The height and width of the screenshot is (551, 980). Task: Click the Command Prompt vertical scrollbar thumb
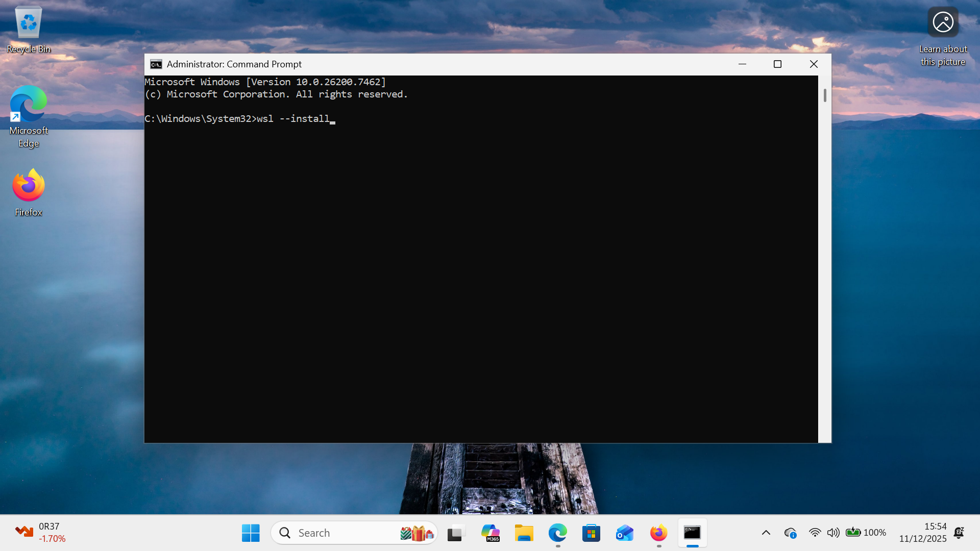[825, 95]
